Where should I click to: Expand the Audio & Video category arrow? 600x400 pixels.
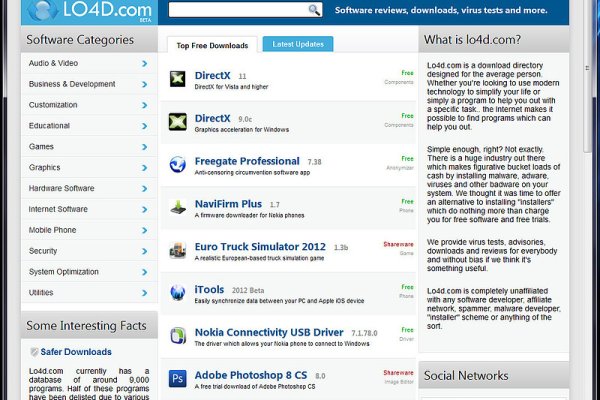click(144, 63)
